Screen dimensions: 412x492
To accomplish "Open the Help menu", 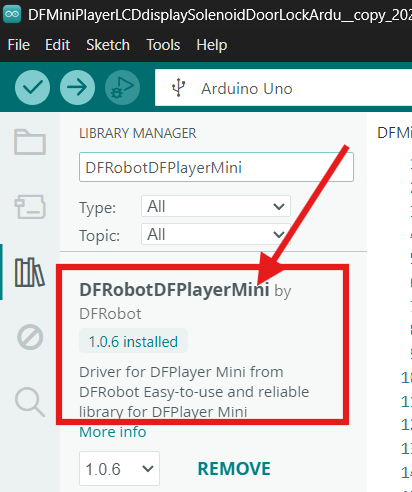I will tap(212, 45).
